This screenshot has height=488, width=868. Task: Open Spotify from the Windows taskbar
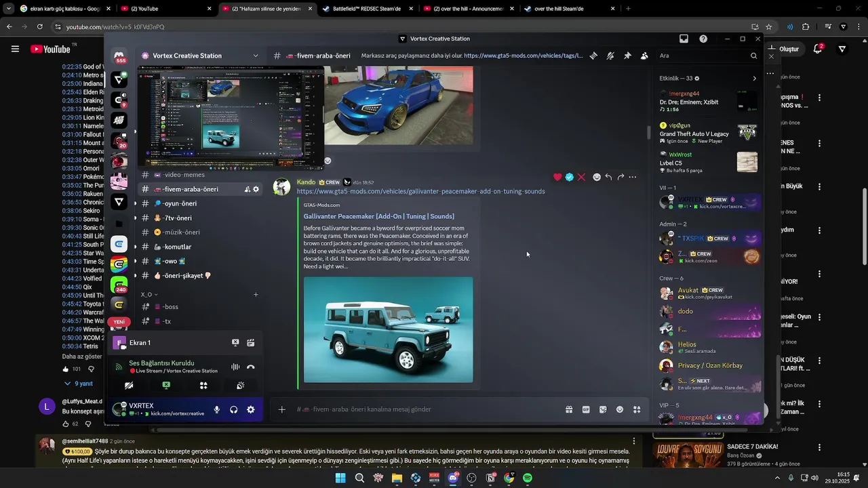point(528,478)
